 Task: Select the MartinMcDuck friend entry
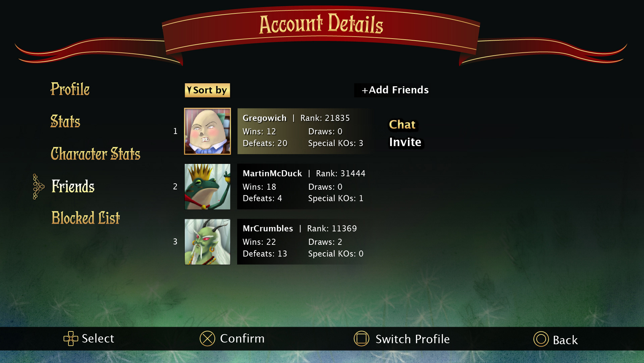tap(304, 187)
